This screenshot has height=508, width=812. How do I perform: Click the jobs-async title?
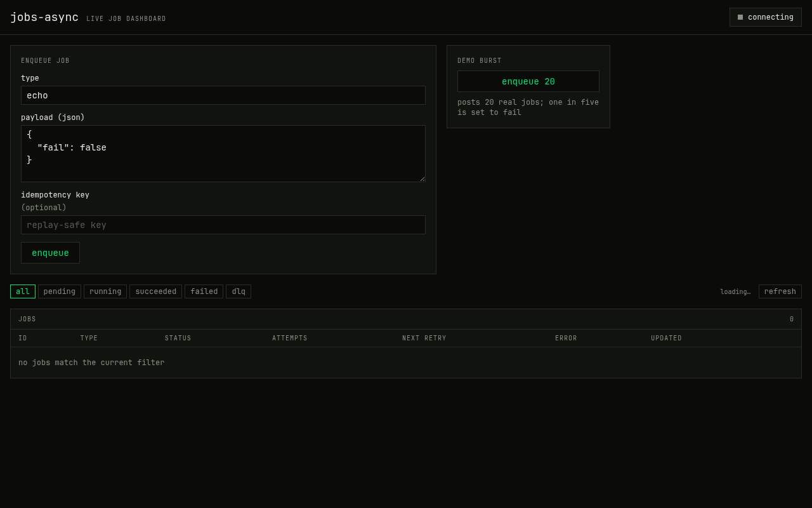[x=44, y=17]
